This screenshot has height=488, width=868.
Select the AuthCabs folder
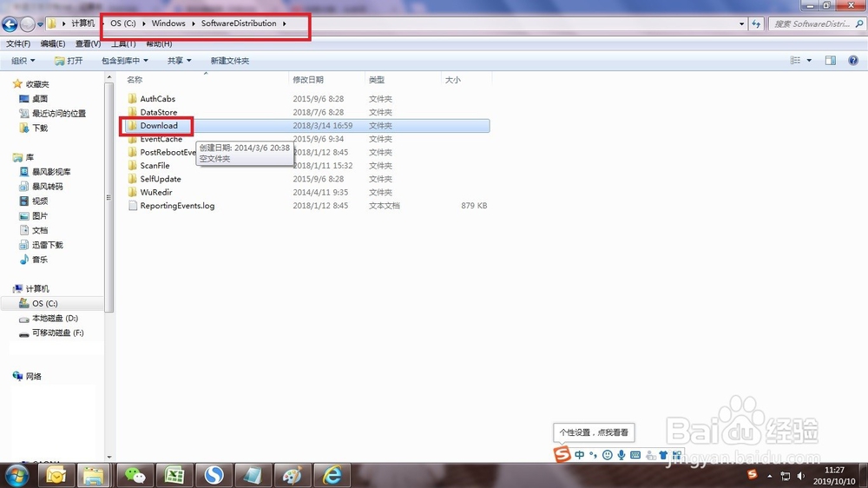157,99
